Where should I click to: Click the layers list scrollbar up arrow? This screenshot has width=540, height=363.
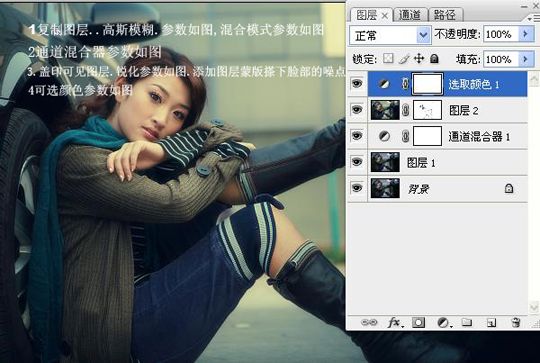(533, 80)
